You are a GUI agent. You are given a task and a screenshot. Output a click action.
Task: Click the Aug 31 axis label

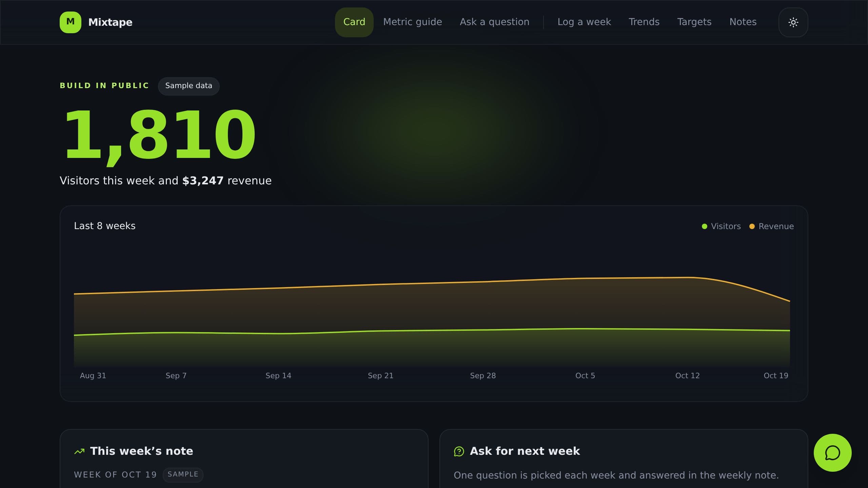93,375
